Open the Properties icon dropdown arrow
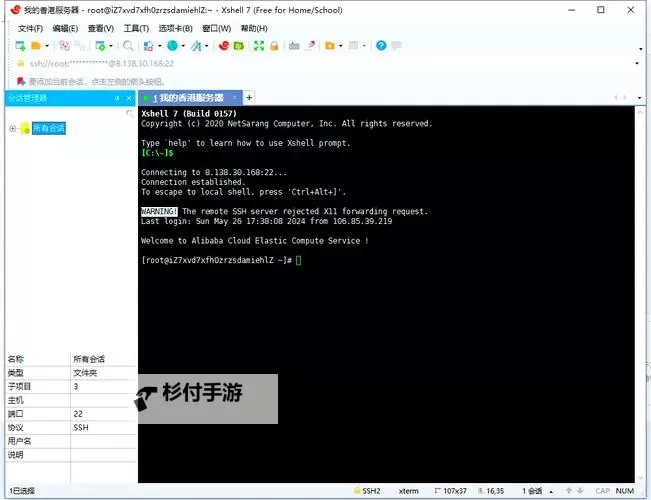Image resolution: width=651 pixels, height=500 pixels. tap(111, 46)
